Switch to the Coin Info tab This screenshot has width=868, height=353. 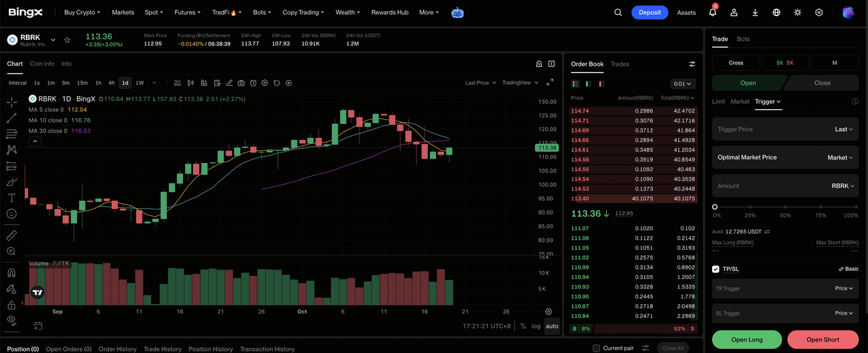pos(42,64)
